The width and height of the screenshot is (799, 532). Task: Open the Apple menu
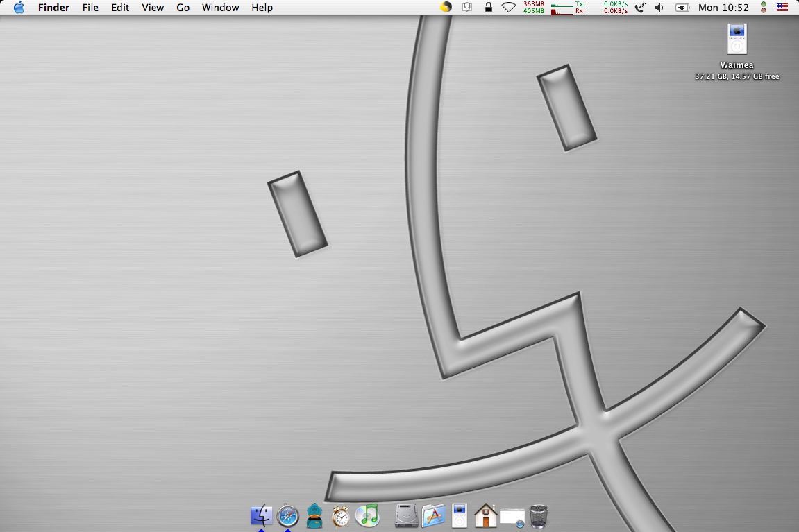[19, 8]
